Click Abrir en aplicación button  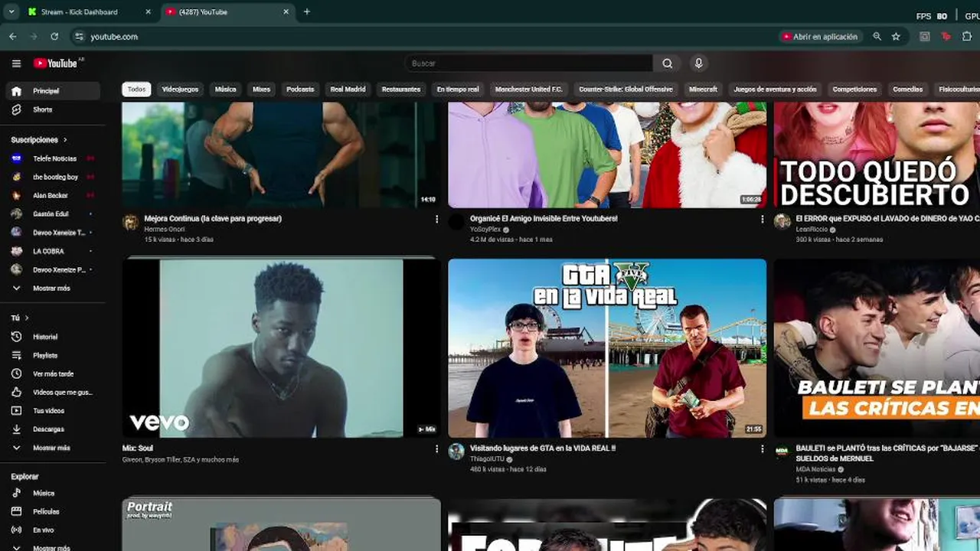click(x=820, y=36)
